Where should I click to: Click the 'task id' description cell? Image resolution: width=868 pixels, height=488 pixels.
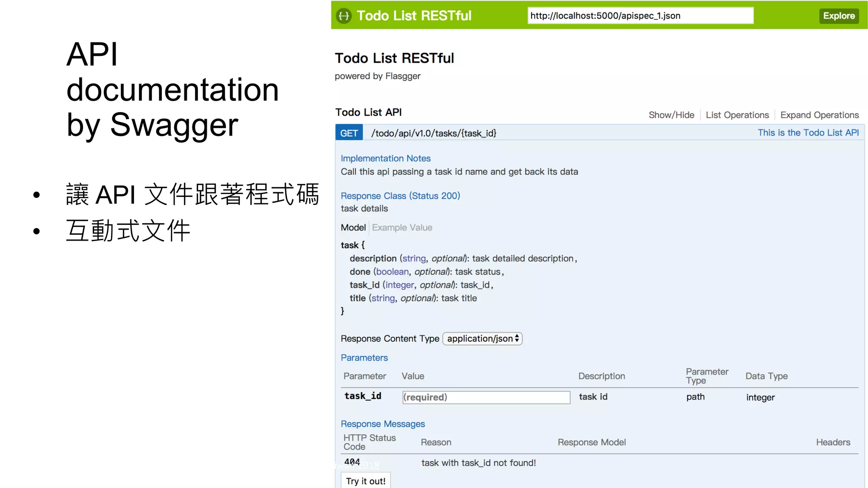(593, 396)
